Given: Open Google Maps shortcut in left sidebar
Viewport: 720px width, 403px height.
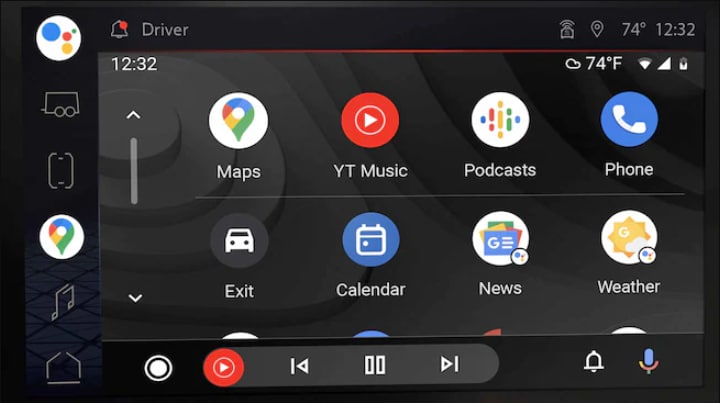Looking at the screenshot, I should coord(62,237).
